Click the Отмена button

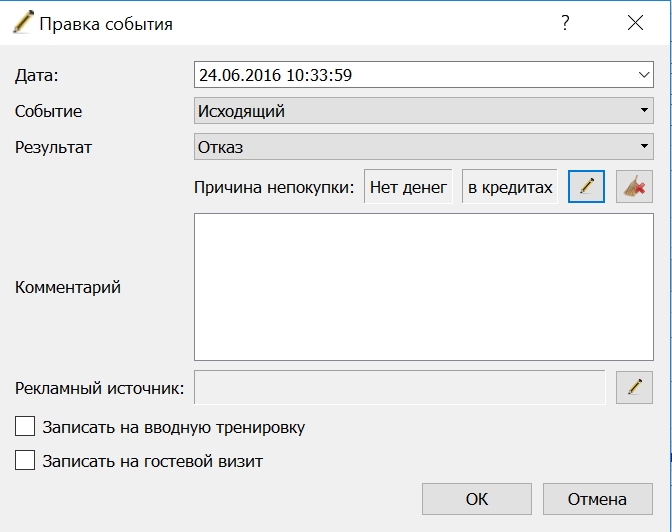pyautogui.click(x=597, y=499)
